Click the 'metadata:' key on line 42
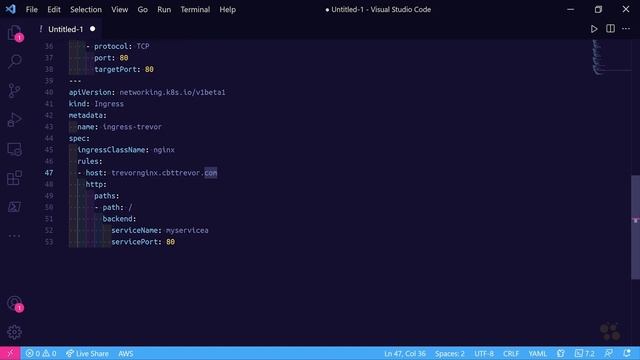This screenshot has width=640, height=360. pos(87,115)
